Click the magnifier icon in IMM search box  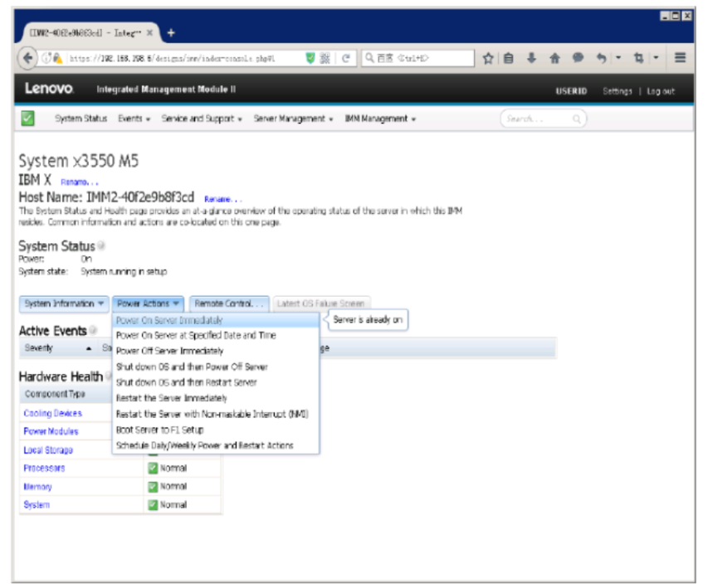pyautogui.click(x=577, y=119)
